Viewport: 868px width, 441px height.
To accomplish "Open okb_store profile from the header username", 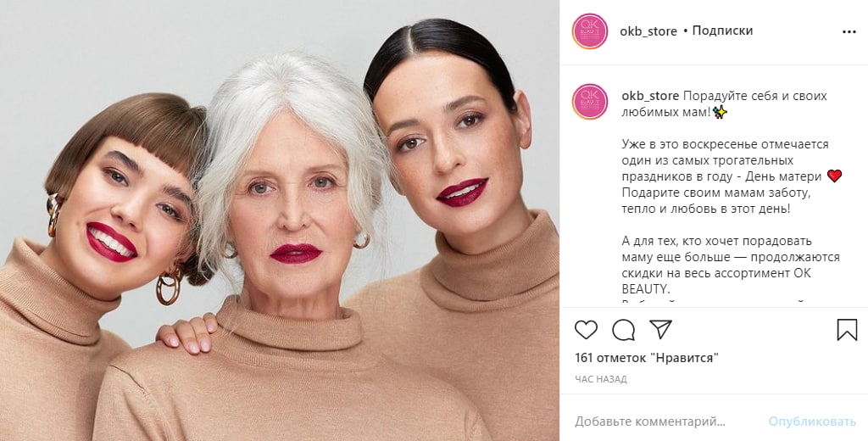I will click(x=648, y=31).
